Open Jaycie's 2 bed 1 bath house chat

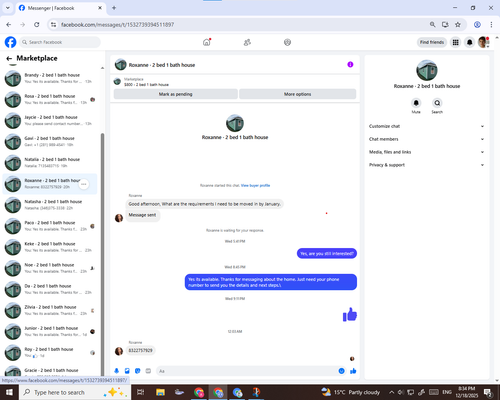50,120
